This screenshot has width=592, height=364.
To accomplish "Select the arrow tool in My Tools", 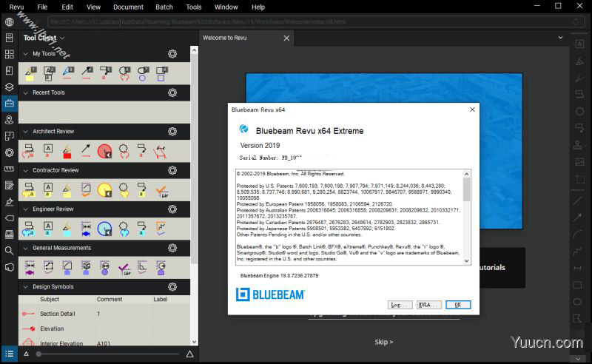I will pyautogui.click(x=87, y=73).
